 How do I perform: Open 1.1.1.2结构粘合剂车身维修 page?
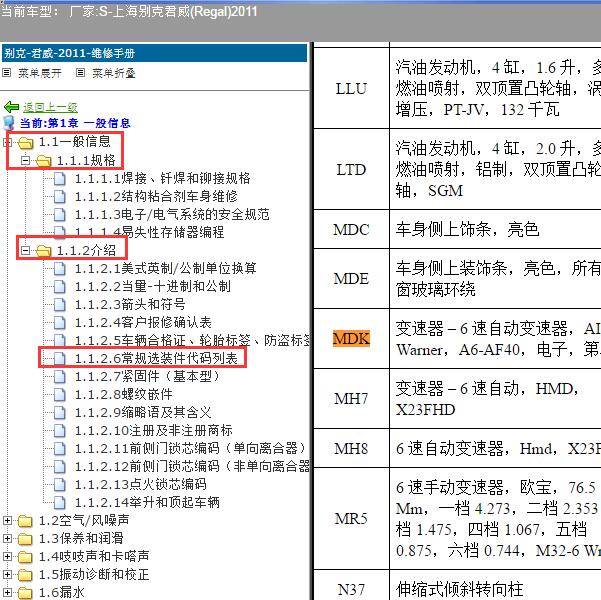pos(156,196)
